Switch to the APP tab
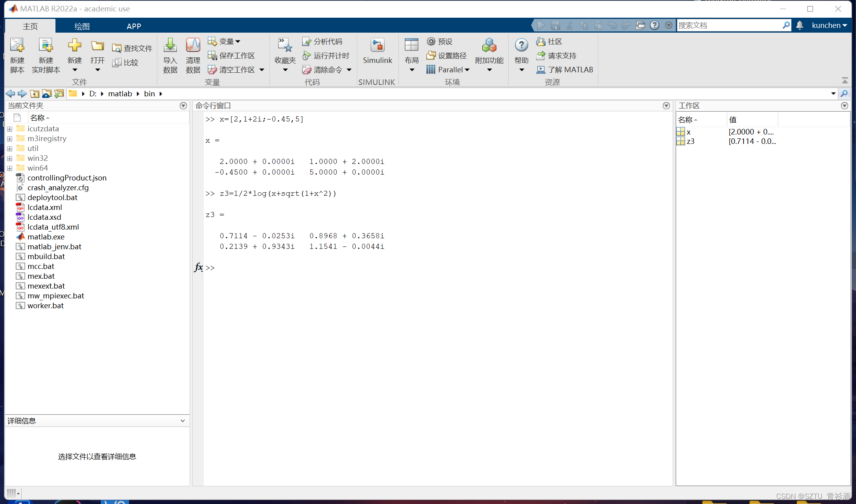856x504 pixels. pos(134,26)
